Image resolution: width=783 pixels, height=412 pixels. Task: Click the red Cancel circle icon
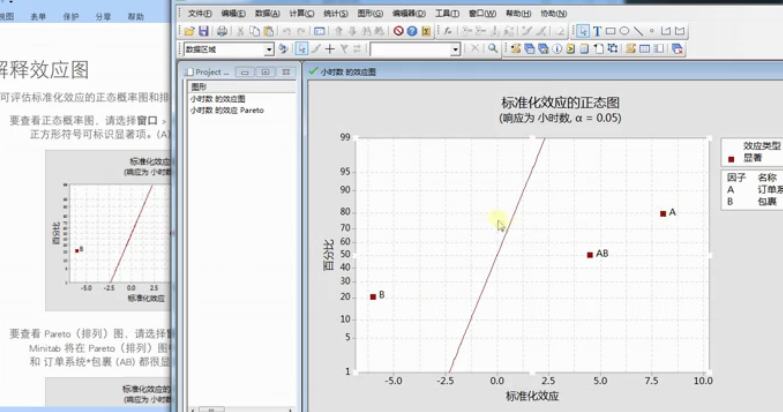(x=398, y=31)
